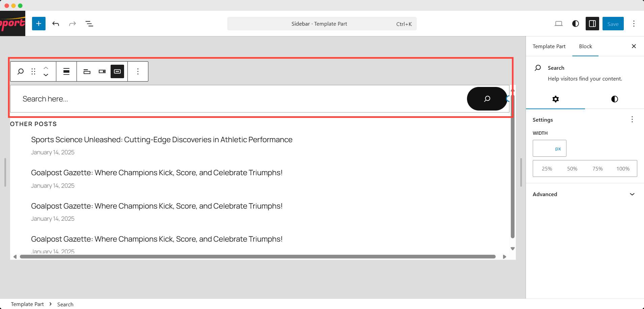
Task: Open the block Styles tab in sidebar
Action: tap(614, 99)
